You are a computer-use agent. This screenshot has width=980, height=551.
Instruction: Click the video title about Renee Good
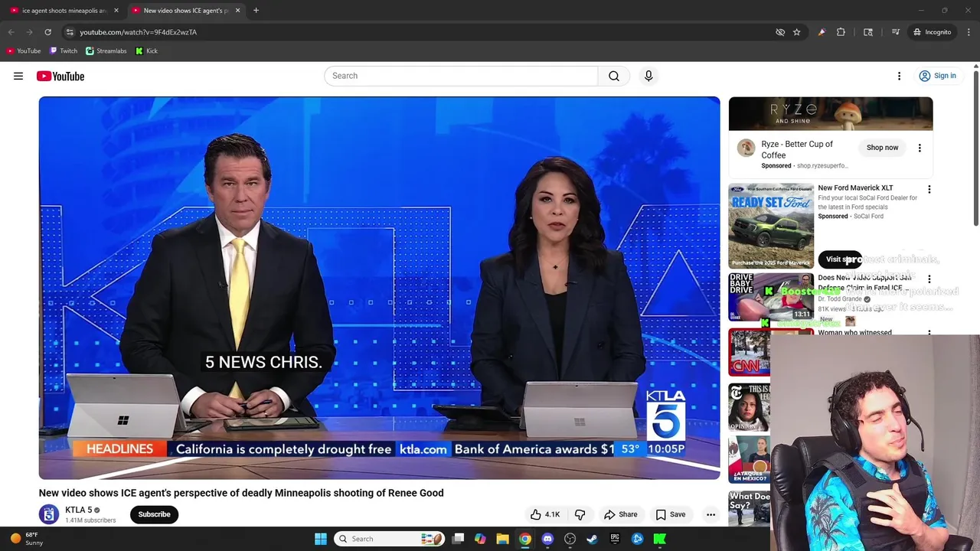click(241, 493)
